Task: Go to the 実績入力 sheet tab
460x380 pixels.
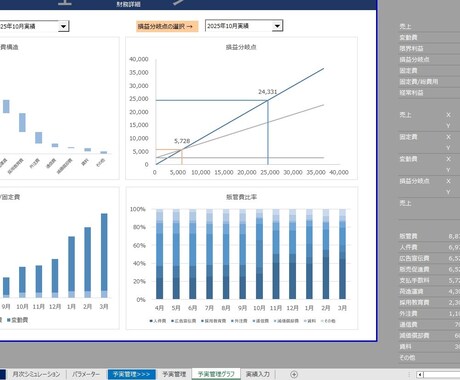Action: point(258,374)
